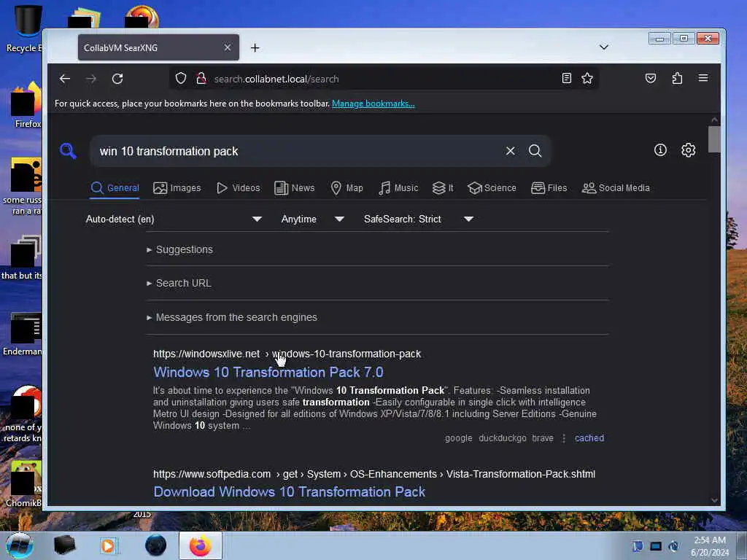Switch to the Files category
Screen dimensions: 747x560
549,187
